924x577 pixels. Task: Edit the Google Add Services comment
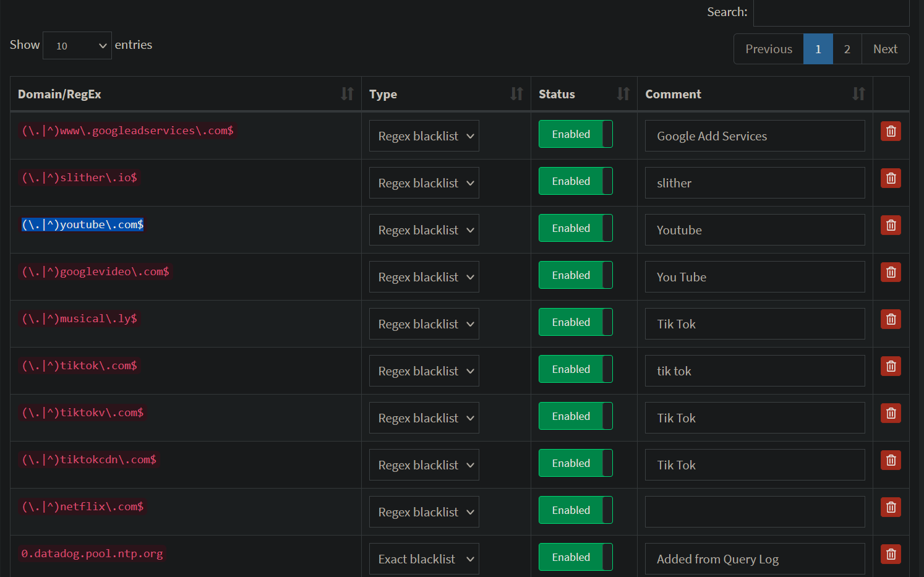click(x=755, y=136)
